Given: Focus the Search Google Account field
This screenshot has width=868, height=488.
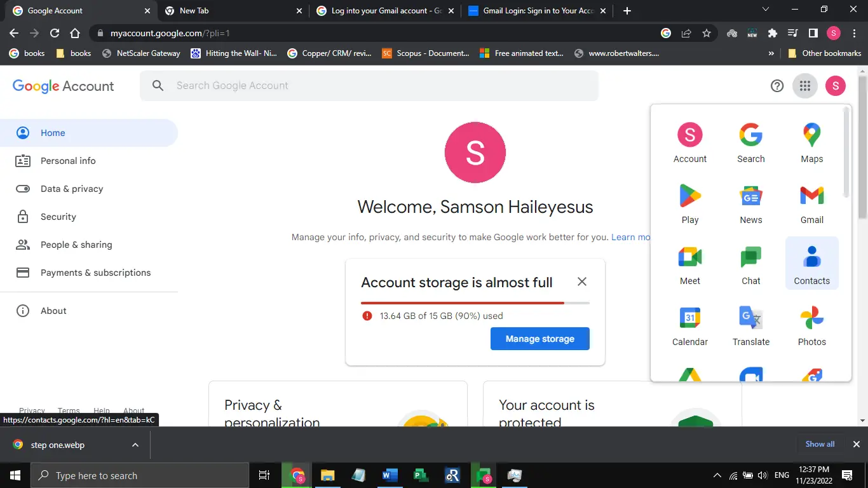Looking at the screenshot, I should tap(369, 86).
